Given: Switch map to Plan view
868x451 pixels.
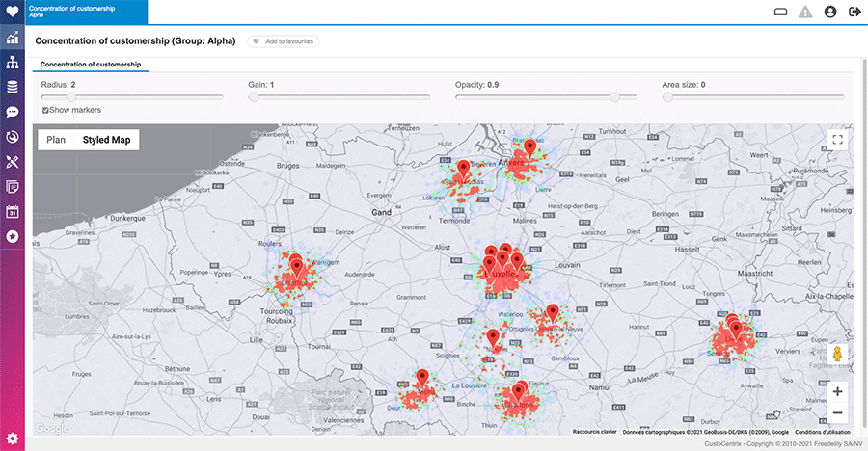Looking at the screenshot, I should point(56,140).
